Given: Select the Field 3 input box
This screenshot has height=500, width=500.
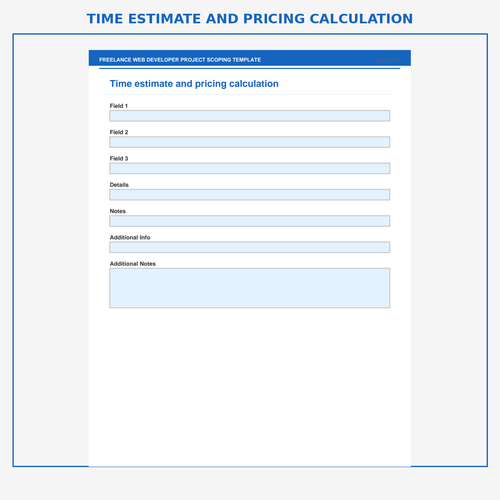Looking at the screenshot, I should click(x=250, y=168).
